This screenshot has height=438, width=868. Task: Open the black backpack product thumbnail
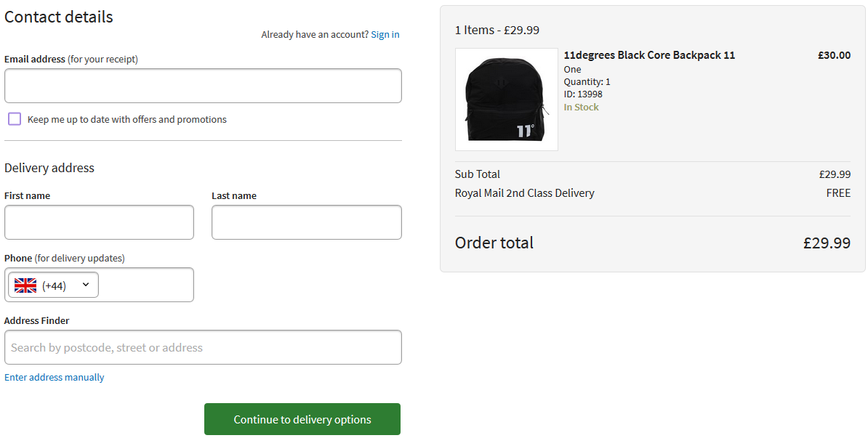click(506, 100)
